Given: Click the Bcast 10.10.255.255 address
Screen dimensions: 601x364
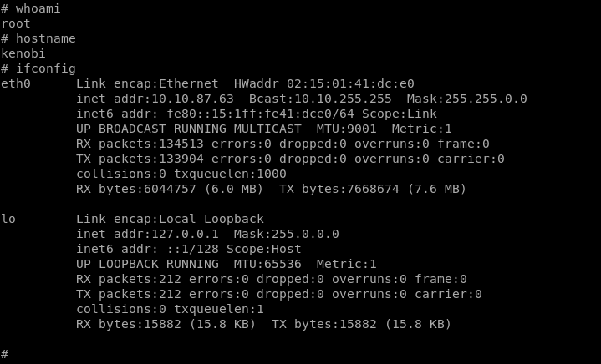Looking at the screenshot, I should tap(320, 99).
